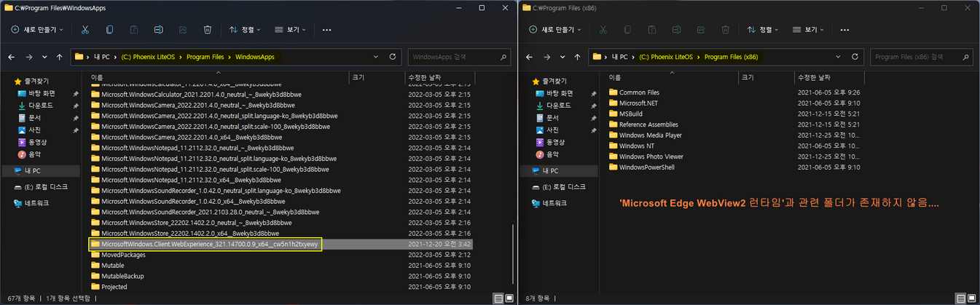This screenshot has width=980, height=305.
Task: Open 새로 만들기 dropdown in Program Files (x86) window
Action: point(555,30)
